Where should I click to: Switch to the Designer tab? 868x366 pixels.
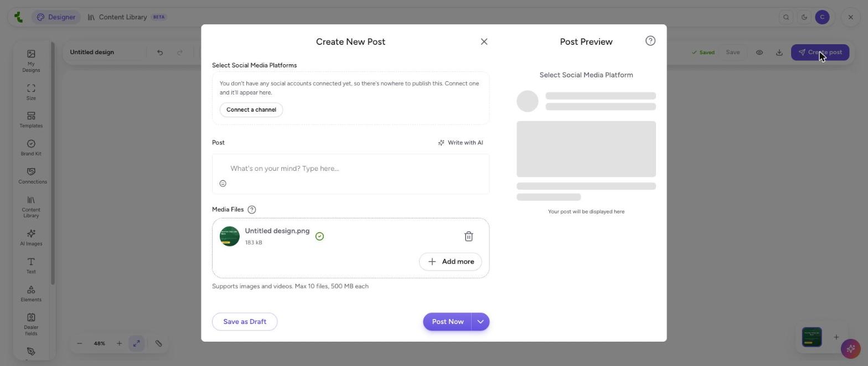[x=56, y=17]
